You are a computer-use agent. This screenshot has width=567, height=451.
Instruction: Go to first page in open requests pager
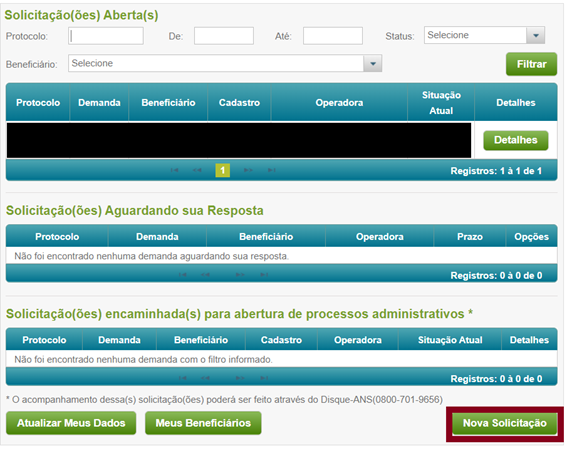tap(174, 170)
